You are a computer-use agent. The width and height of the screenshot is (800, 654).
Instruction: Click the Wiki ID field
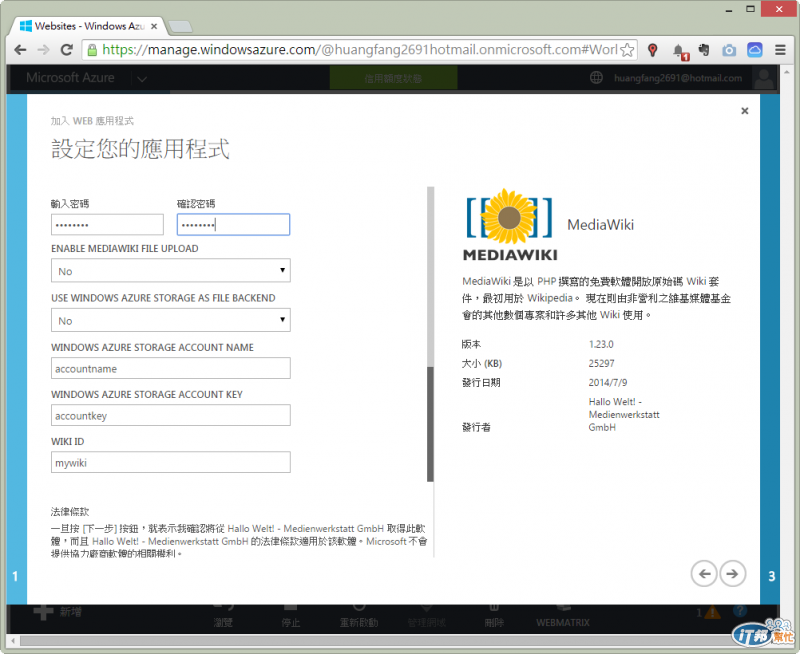click(x=171, y=462)
